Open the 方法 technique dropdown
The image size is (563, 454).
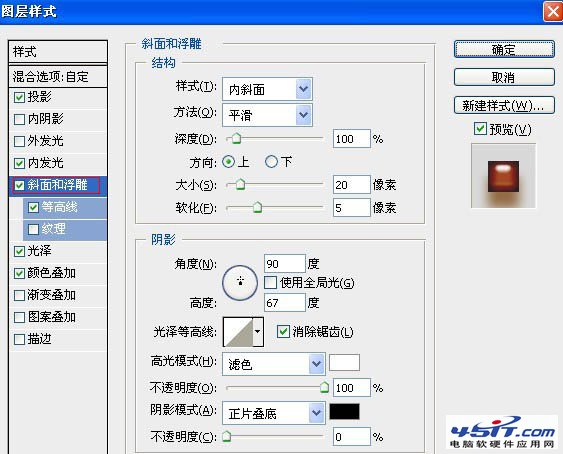267,115
